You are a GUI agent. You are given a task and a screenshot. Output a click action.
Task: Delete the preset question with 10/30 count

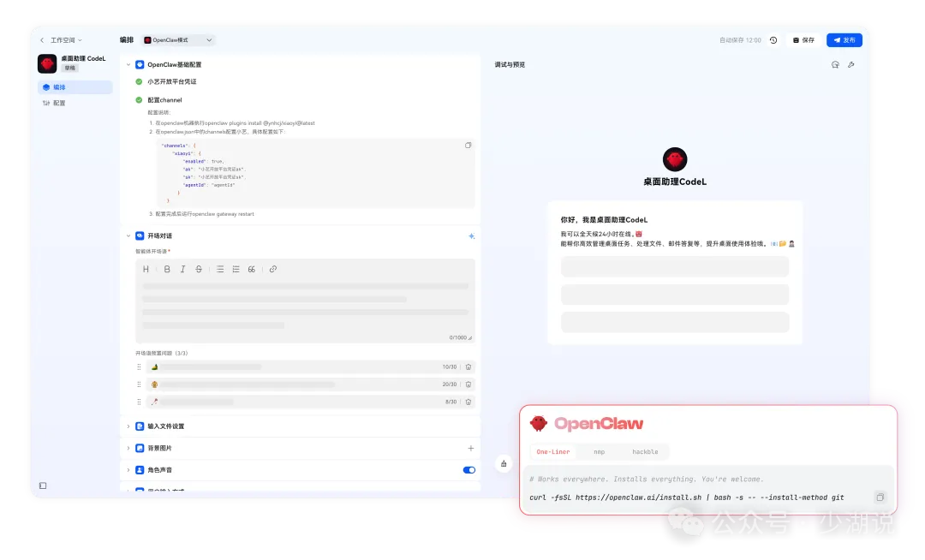pyautogui.click(x=468, y=367)
